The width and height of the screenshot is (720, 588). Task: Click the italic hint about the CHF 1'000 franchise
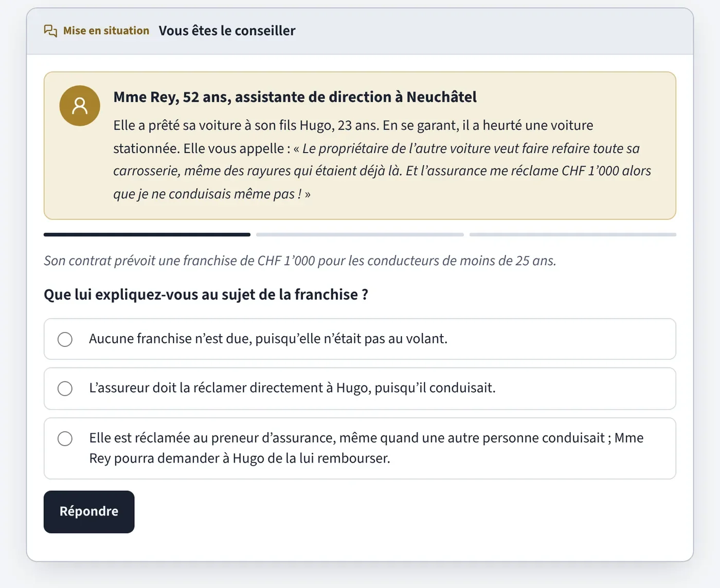pyautogui.click(x=300, y=261)
